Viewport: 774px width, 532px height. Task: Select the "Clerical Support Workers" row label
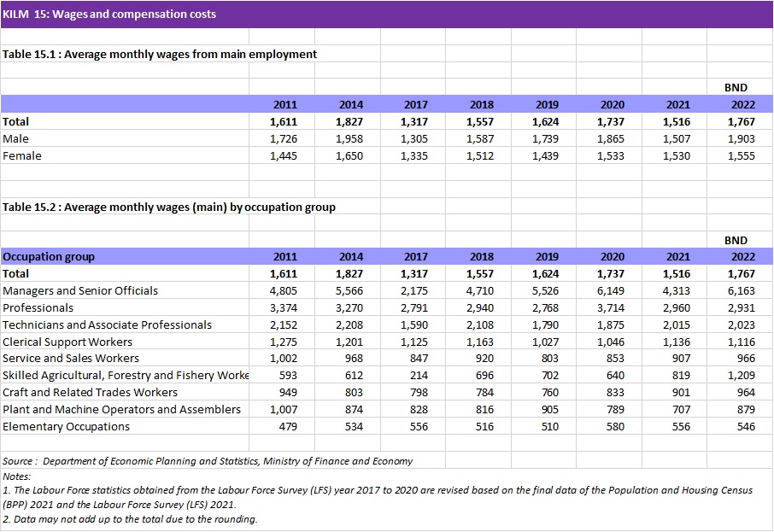tap(68, 342)
